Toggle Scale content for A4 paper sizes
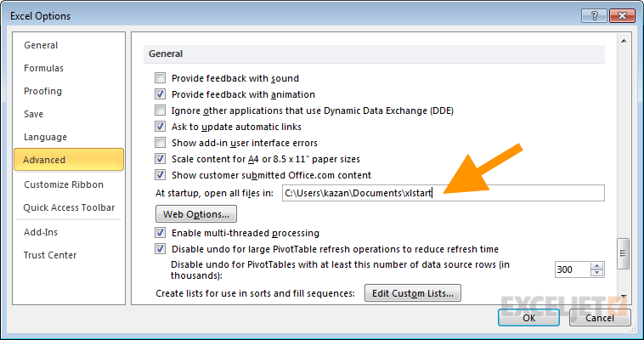This screenshot has width=644, height=340. pyautogui.click(x=161, y=159)
